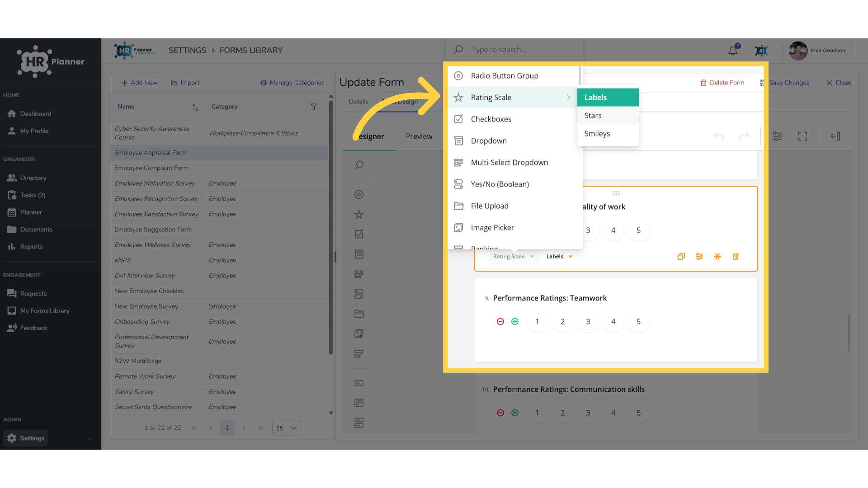Add a rating value to Teamwork question
The width and height of the screenshot is (868, 488).
pos(515,322)
